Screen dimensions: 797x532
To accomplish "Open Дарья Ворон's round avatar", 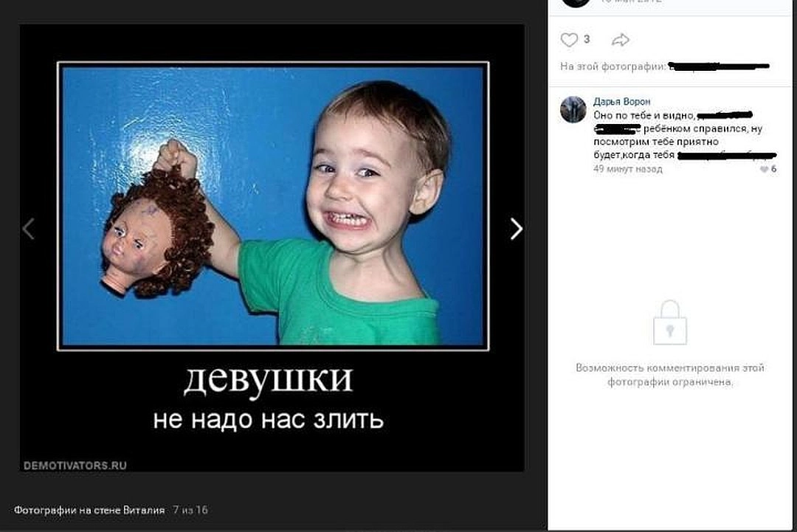I will [x=573, y=109].
